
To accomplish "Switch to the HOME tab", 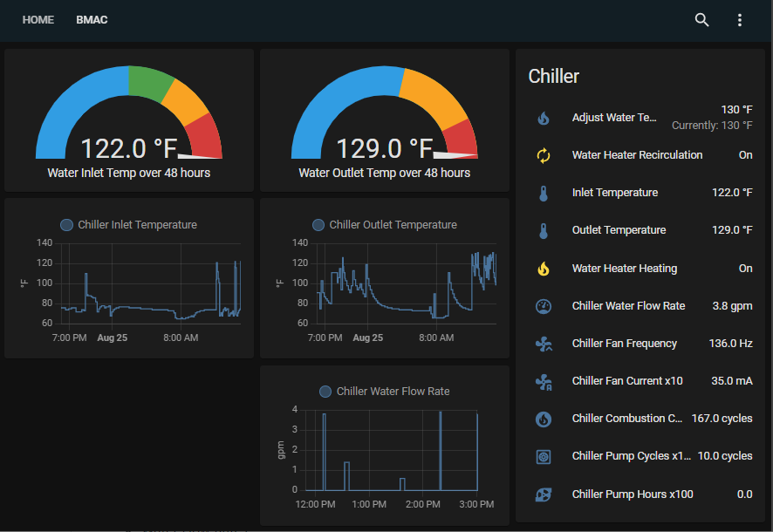I will pos(38,20).
